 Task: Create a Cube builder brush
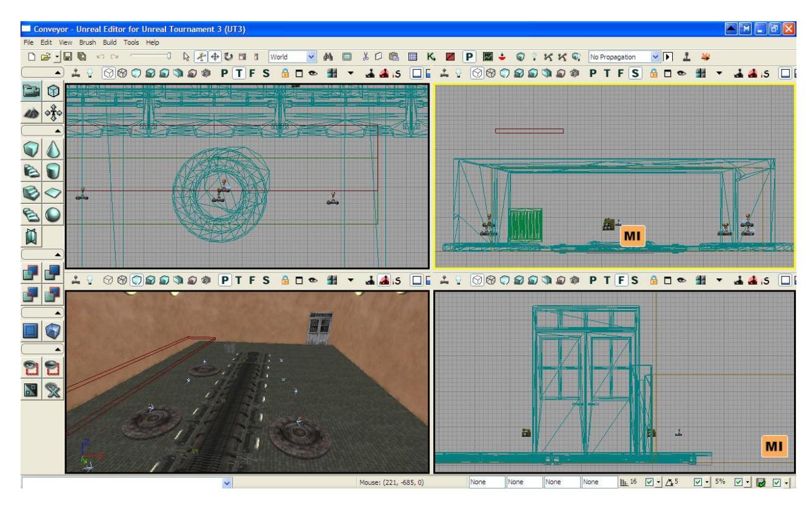coord(31,150)
